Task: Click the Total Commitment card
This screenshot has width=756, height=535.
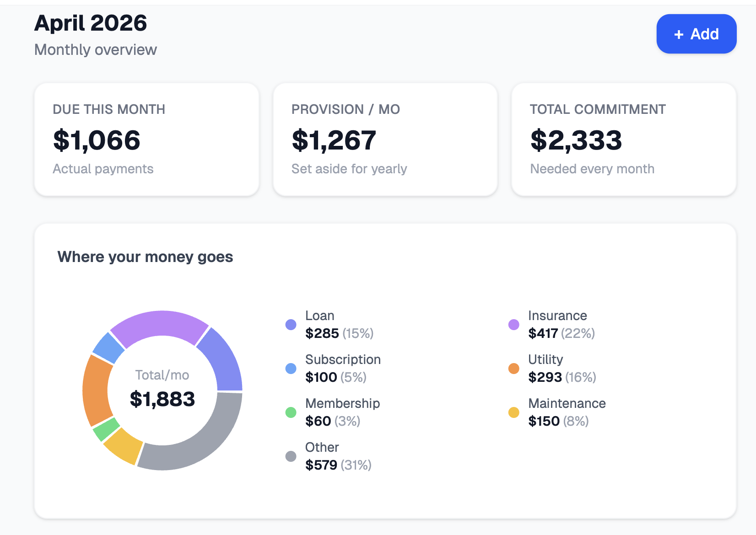Action: 624,139
